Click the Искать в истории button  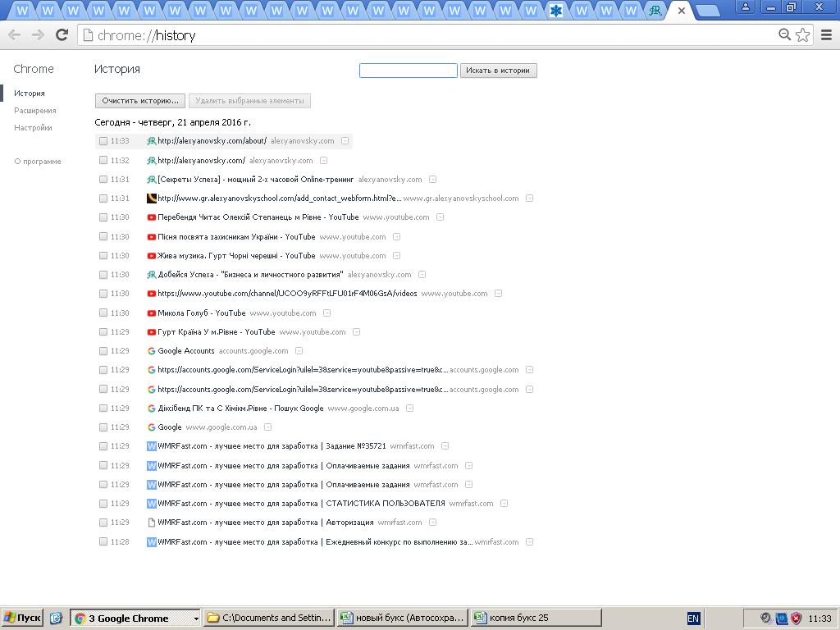pos(498,71)
